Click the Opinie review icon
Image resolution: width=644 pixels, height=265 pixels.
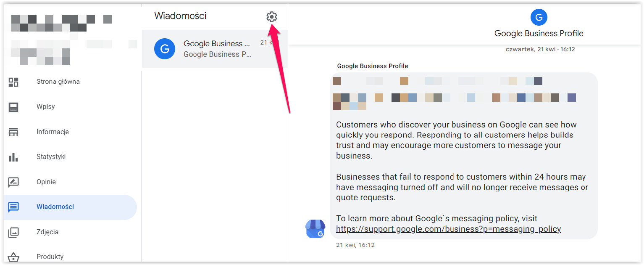(13, 182)
